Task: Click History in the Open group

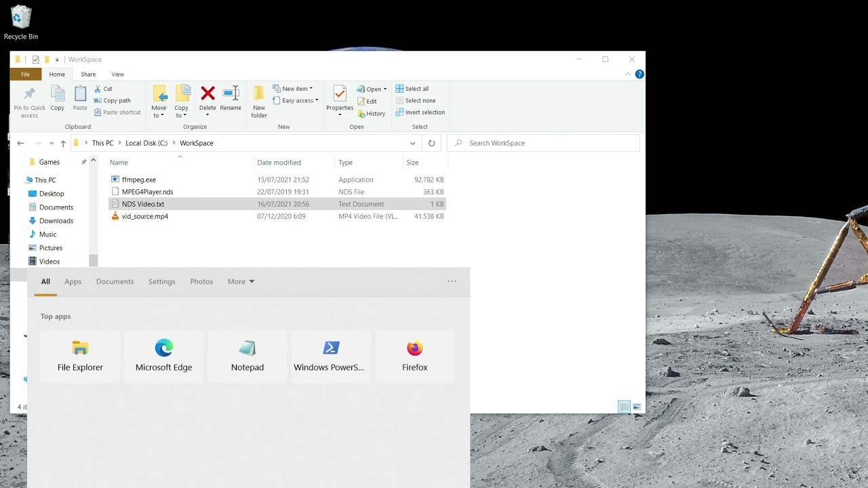Action: 371,113
